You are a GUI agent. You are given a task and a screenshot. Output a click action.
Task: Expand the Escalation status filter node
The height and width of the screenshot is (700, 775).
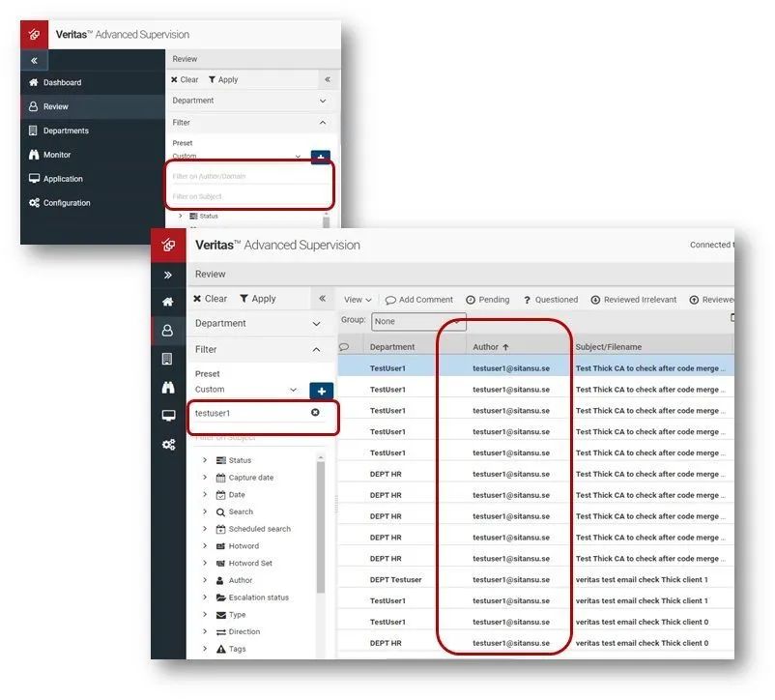(205, 598)
